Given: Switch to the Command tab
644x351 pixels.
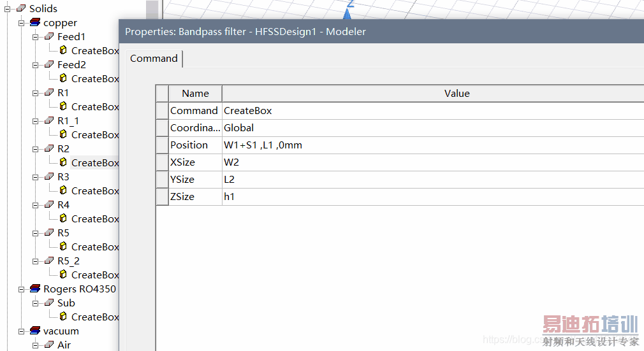Looking at the screenshot, I should pos(154,59).
